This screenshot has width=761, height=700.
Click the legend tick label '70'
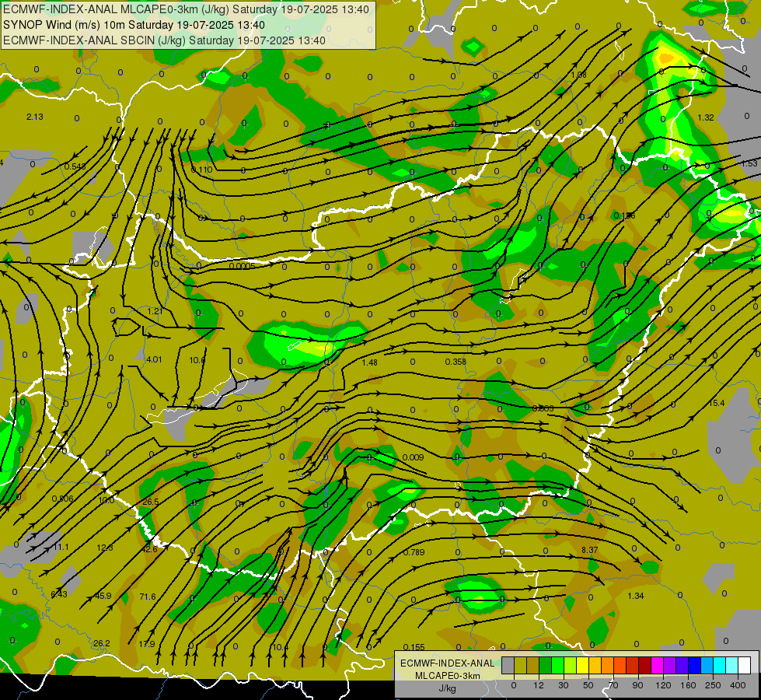[x=613, y=685]
